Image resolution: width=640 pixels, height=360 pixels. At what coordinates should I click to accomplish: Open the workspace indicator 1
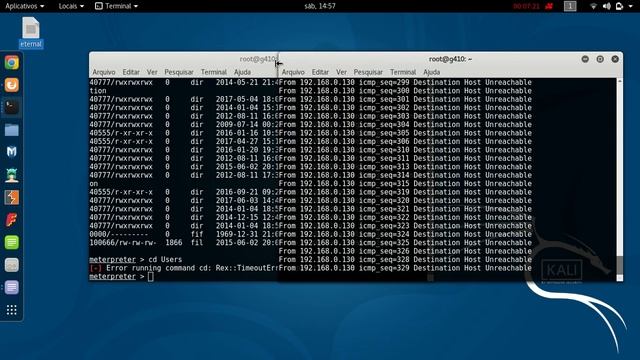[x=570, y=6]
